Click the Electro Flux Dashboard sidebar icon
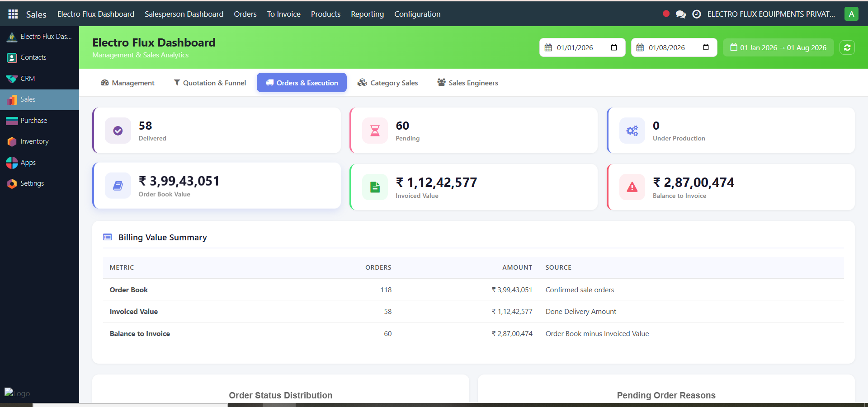The height and width of the screenshot is (407, 868). (x=12, y=37)
